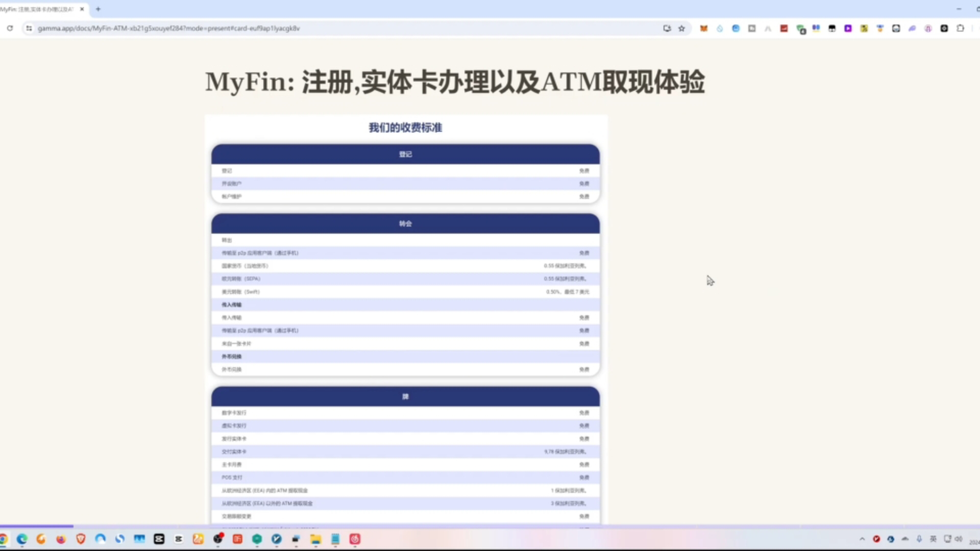Open the gray square extension icon

coord(752,28)
